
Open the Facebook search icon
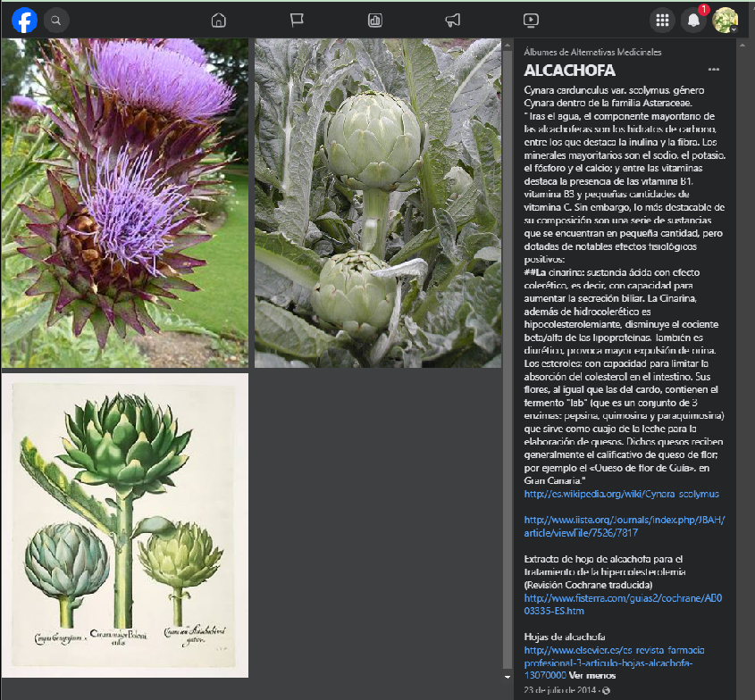coord(56,20)
